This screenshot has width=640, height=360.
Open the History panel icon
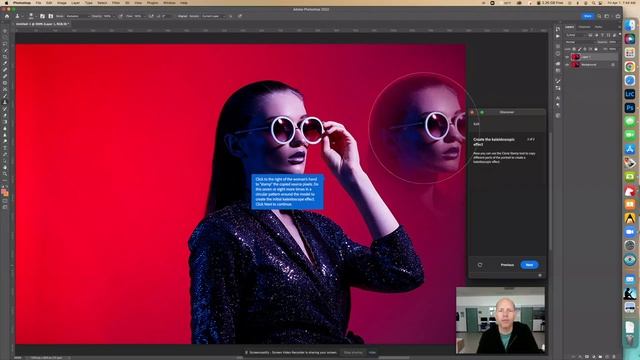(x=558, y=29)
